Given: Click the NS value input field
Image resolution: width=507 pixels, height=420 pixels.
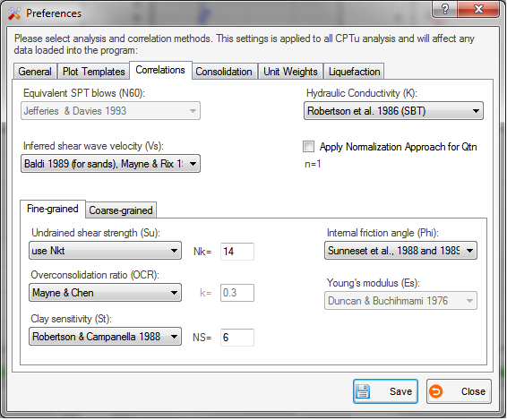Looking at the screenshot, I should pyautogui.click(x=237, y=338).
